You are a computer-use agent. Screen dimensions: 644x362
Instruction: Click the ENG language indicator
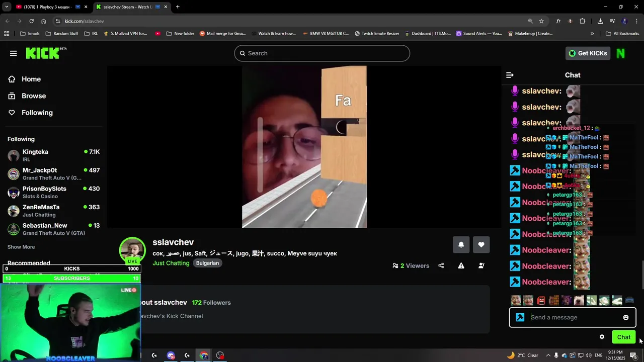(598, 355)
